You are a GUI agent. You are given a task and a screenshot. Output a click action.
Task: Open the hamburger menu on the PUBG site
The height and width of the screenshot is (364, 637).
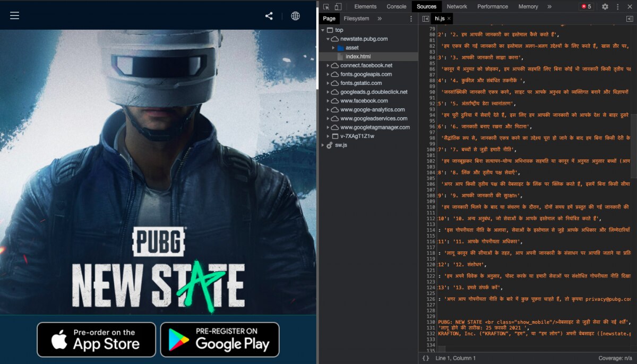click(15, 16)
